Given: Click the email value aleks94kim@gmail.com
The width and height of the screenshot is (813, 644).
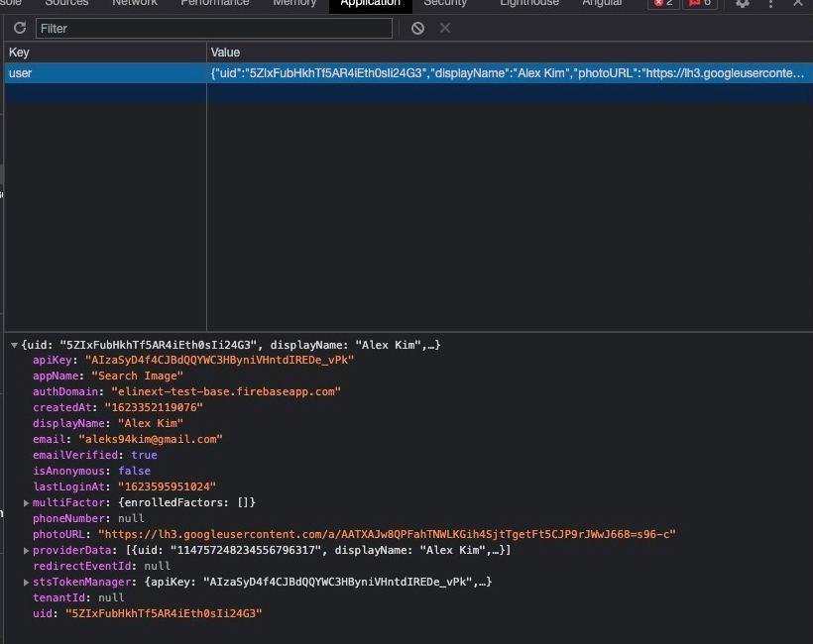Looking at the screenshot, I should coord(150,439).
